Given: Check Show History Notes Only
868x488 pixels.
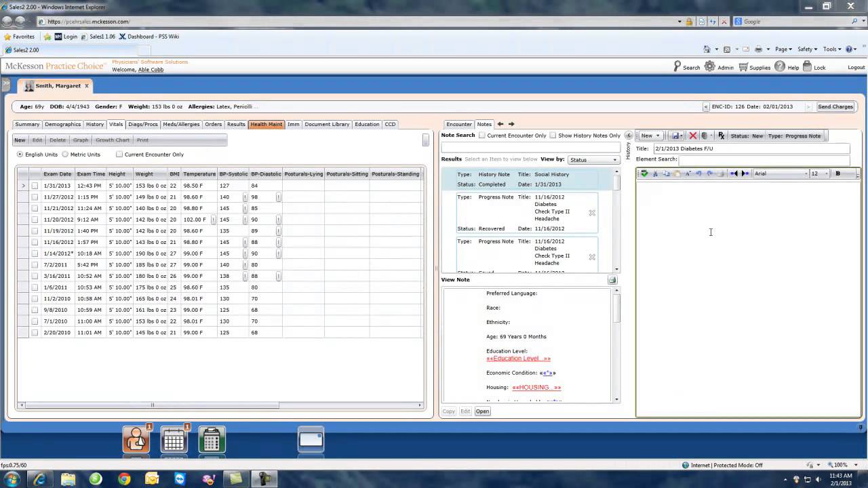Looking at the screenshot, I should pos(553,136).
